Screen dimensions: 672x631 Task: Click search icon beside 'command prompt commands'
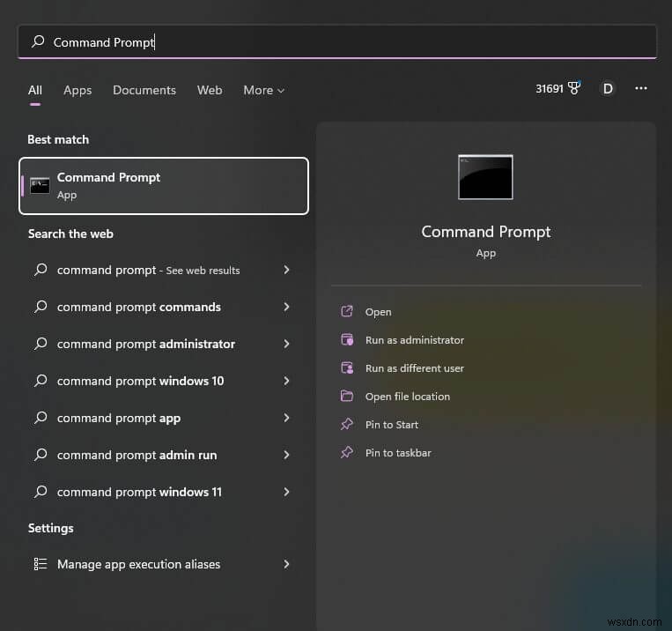[x=41, y=307]
